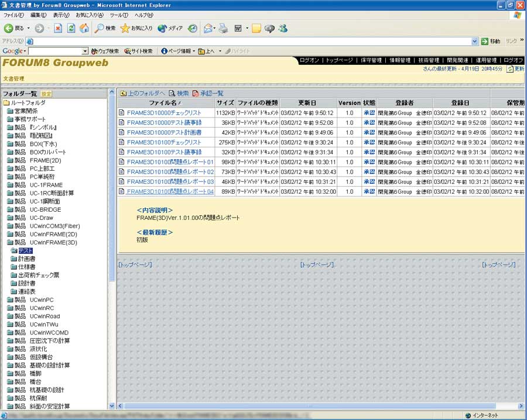Open the ツール(T) menu
The image size is (527, 420).
click(x=119, y=15)
